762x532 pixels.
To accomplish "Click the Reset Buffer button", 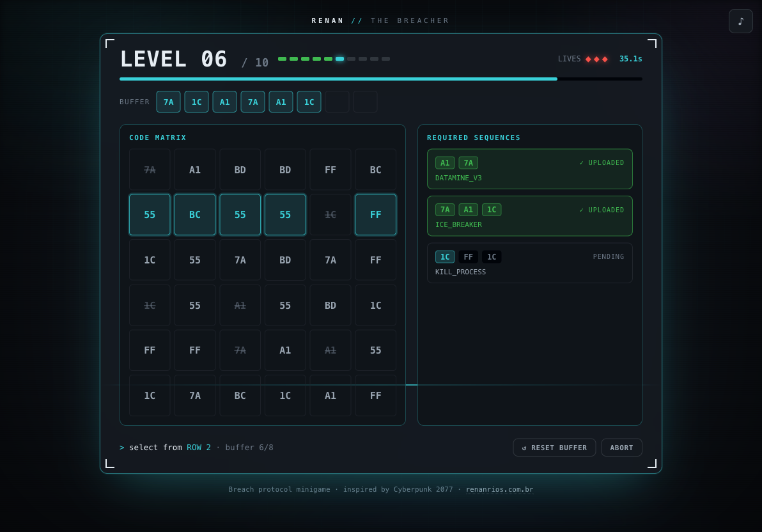I will [x=554, y=448].
